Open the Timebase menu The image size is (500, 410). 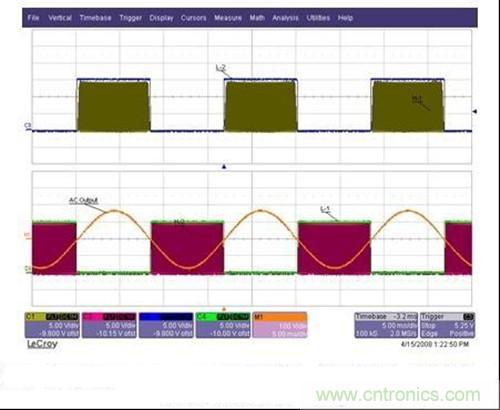(x=95, y=18)
